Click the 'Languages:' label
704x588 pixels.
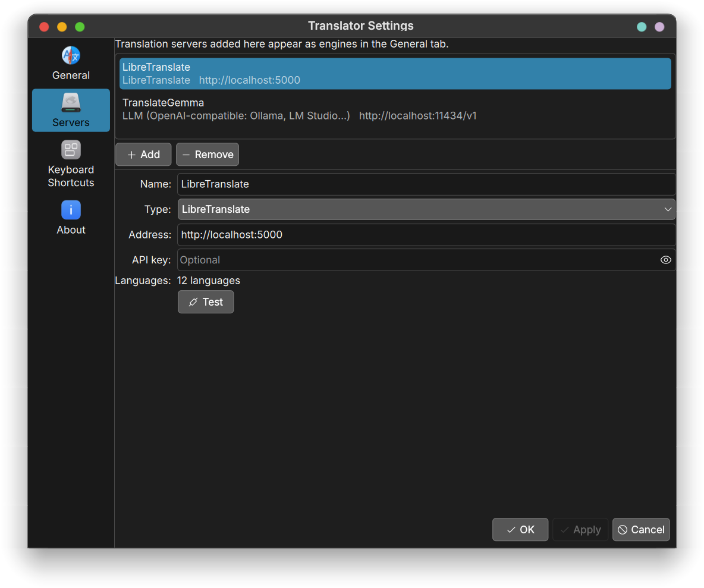tap(143, 281)
